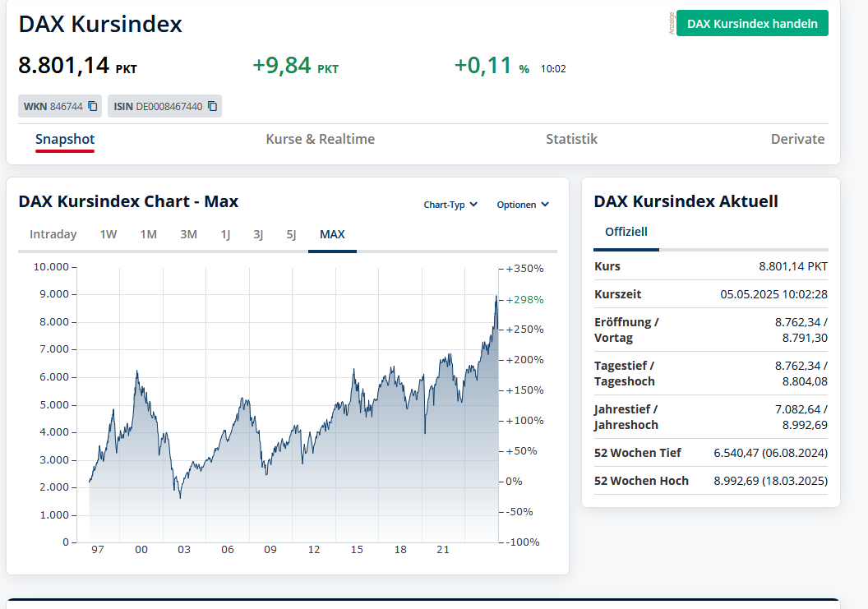Open the Snapshot tab

click(x=65, y=139)
